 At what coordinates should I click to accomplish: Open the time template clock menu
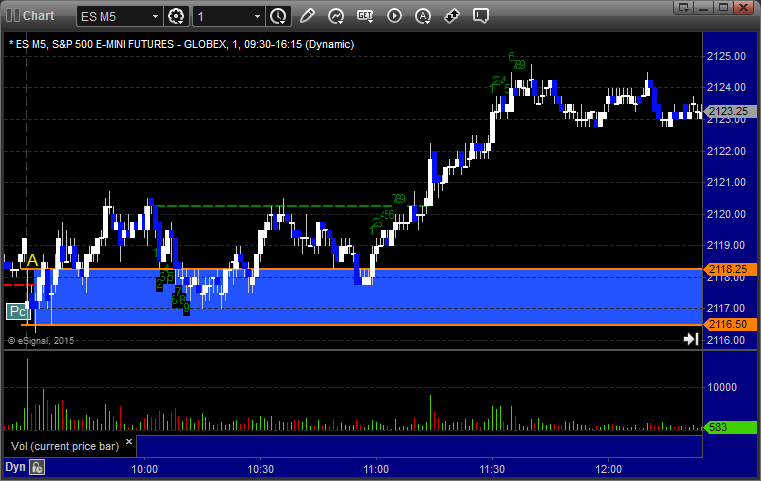click(279, 17)
